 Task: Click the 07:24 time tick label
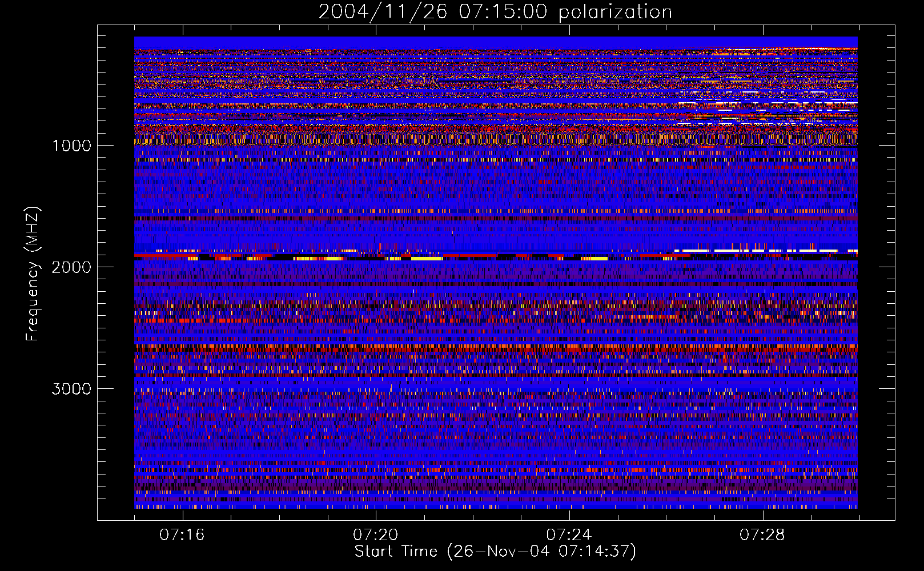coord(569,535)
